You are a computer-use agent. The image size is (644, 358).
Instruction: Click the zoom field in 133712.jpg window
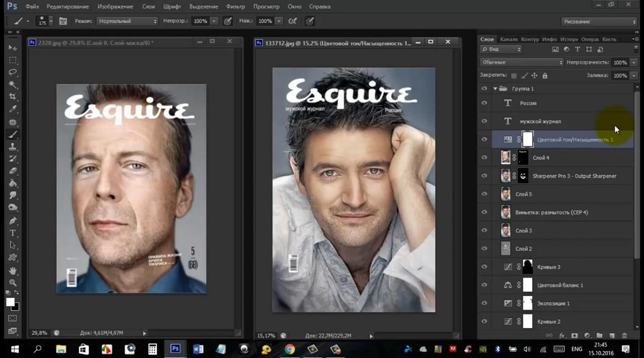tap(266, 336)
